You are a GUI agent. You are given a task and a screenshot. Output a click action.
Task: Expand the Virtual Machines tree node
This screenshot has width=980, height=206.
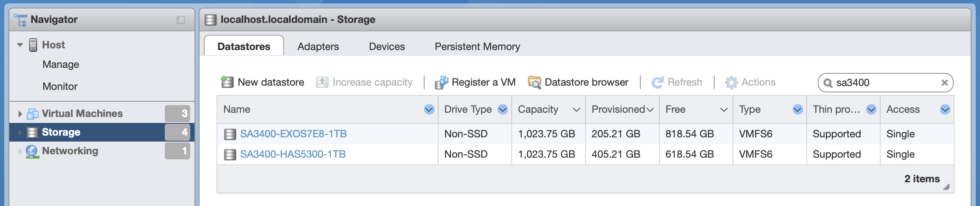click(20, 114)
